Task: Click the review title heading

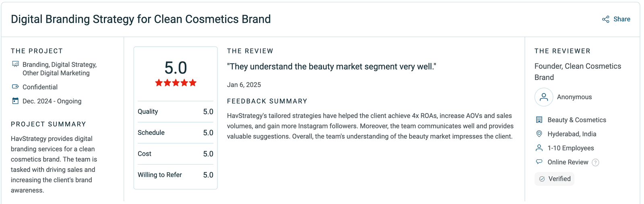Action: [x=140, y=19]
